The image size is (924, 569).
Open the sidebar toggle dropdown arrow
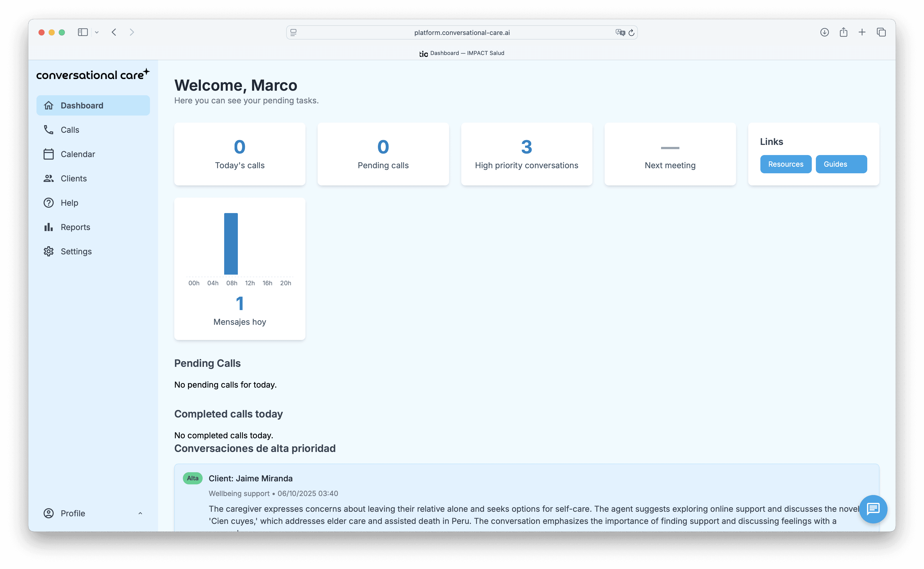(97, 32)
